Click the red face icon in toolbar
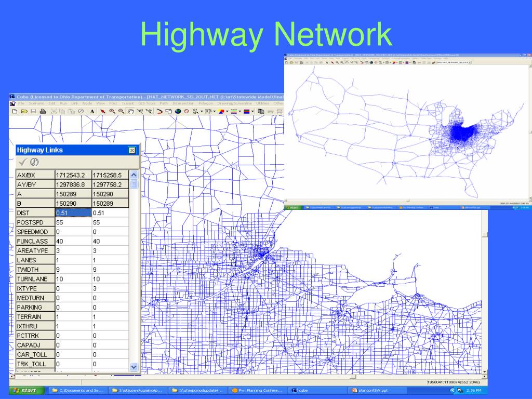 [187, 111]
